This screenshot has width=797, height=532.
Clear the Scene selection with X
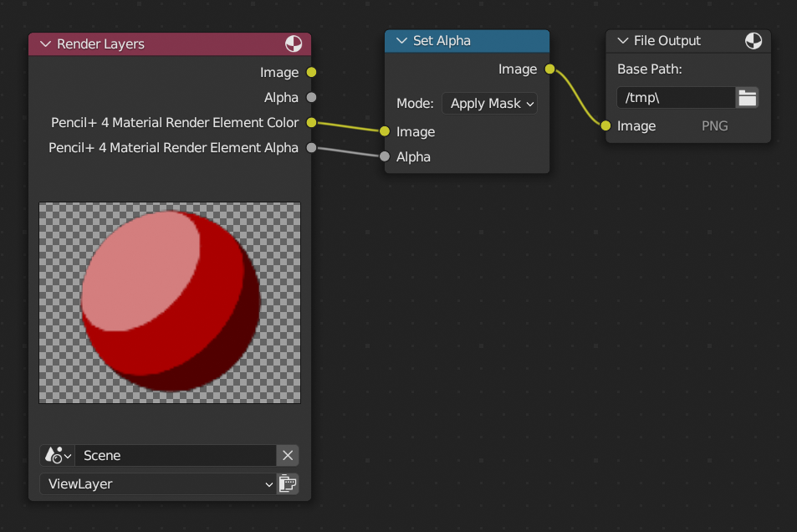(288, 455)
